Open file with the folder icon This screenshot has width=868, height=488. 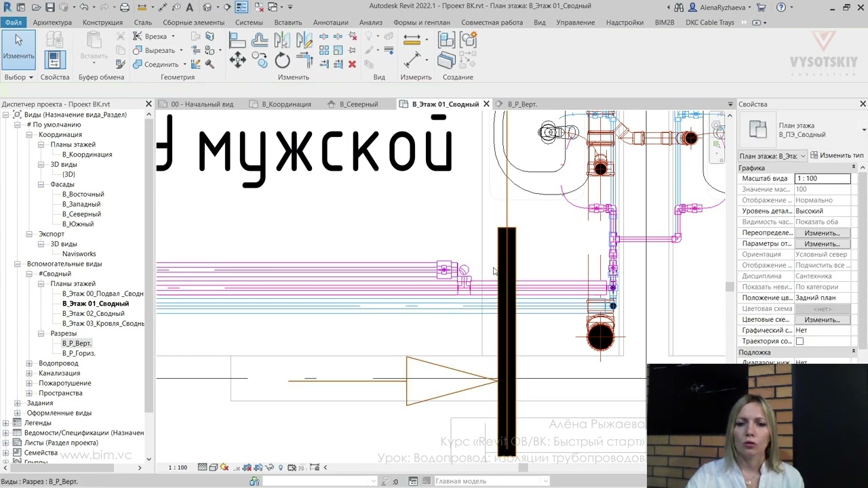pos(36,7)
